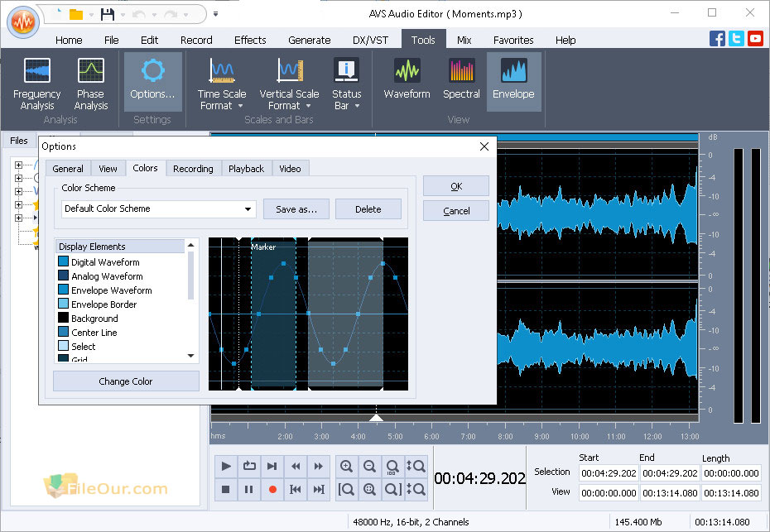Viewport: 770px width, 532px height.
Task: Open the Mix ribbon tab
Action: (464, 40)
